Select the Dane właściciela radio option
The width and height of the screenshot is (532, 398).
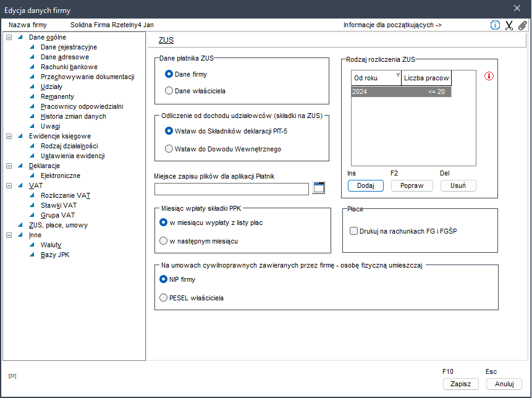[x=169, y=91]
